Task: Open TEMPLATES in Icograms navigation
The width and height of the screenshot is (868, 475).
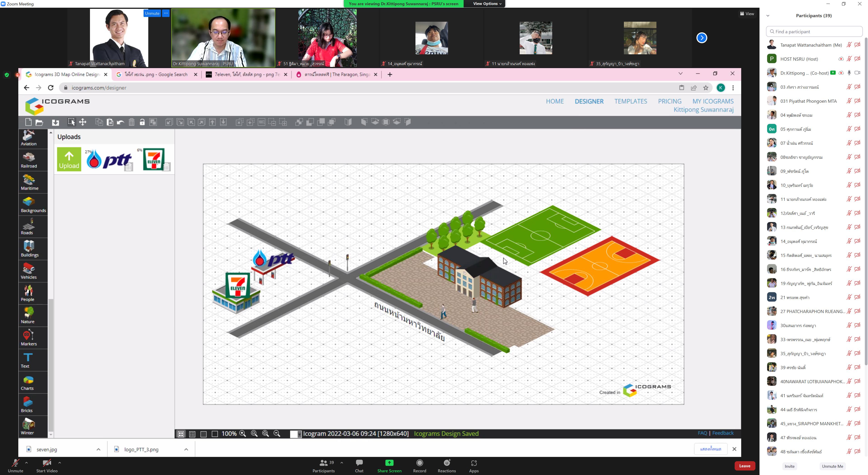Action: [630, 101]
